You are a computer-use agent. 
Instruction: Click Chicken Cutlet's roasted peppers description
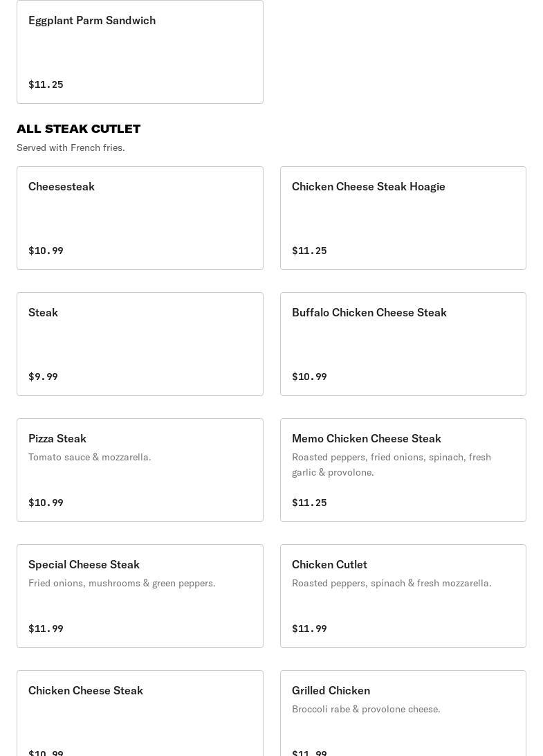point(392,583)
